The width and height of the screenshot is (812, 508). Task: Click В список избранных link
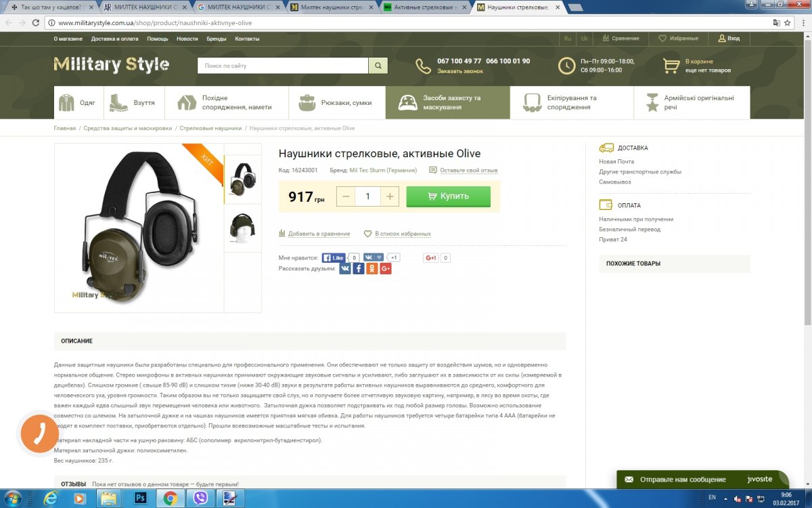[x=403, y=234]
